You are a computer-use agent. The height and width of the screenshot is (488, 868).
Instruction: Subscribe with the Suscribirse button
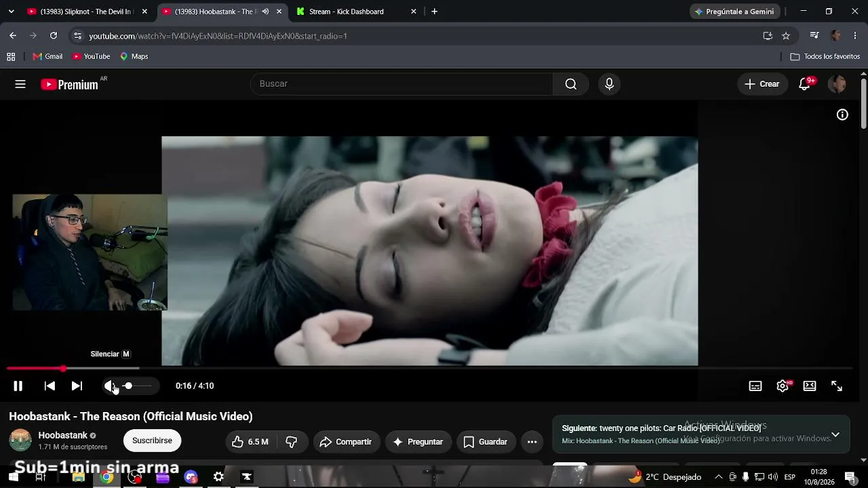click(152, 441)
